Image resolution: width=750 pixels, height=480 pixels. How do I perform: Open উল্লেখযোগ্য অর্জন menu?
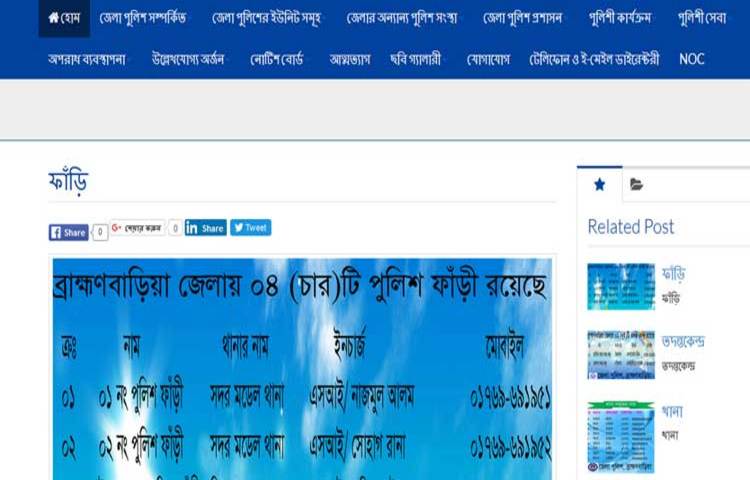(188, 59)
